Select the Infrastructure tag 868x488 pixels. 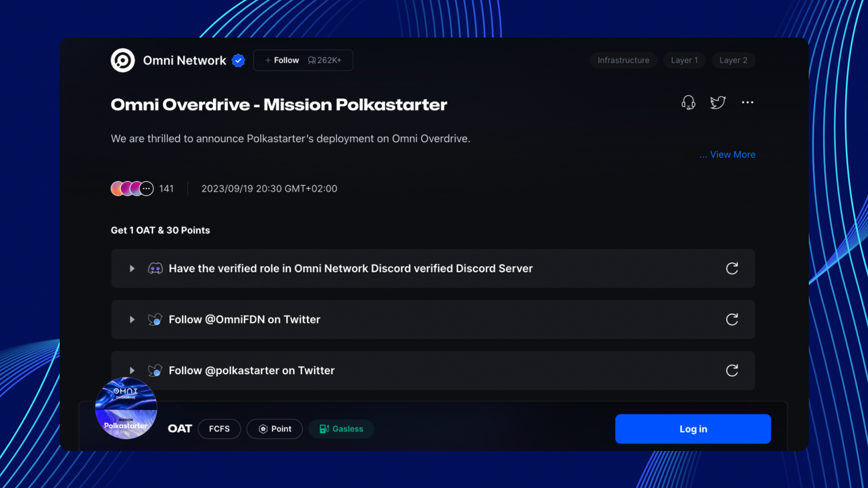(x=623, y=60)
